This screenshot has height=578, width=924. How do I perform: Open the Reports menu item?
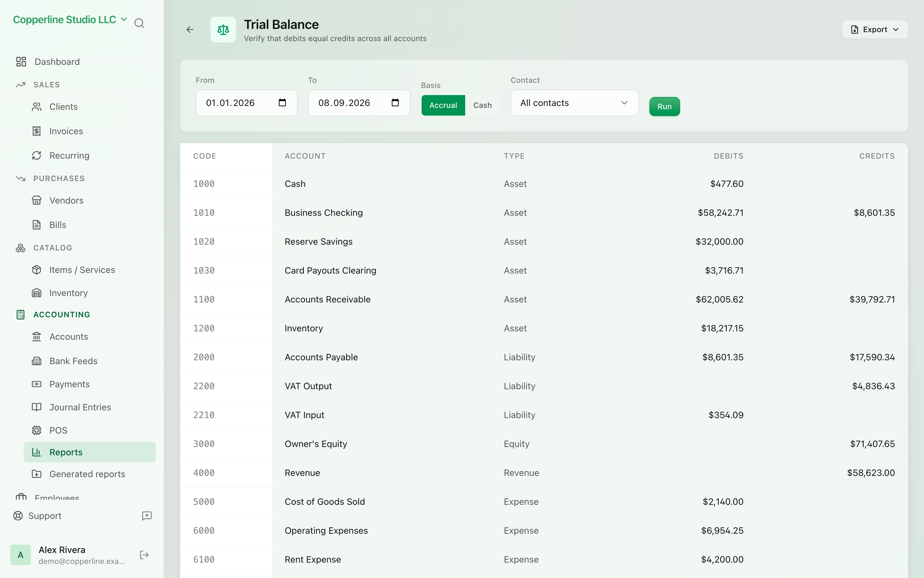click(90, 452)
